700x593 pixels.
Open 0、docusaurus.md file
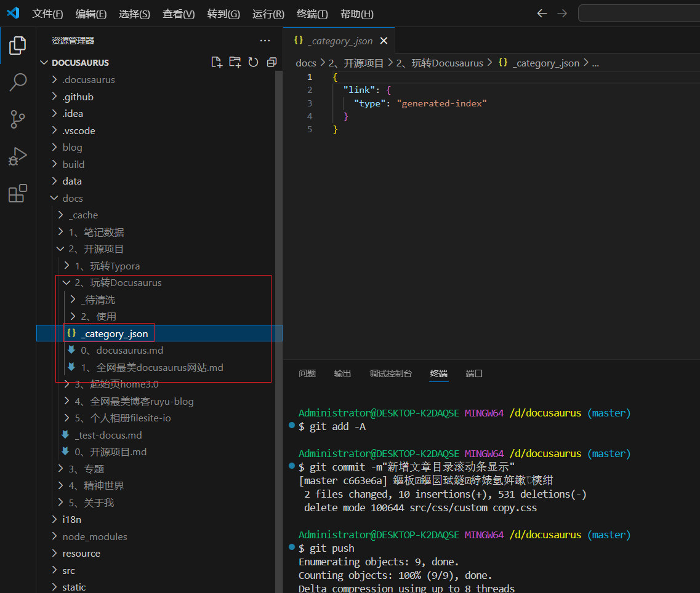[122, 350]
